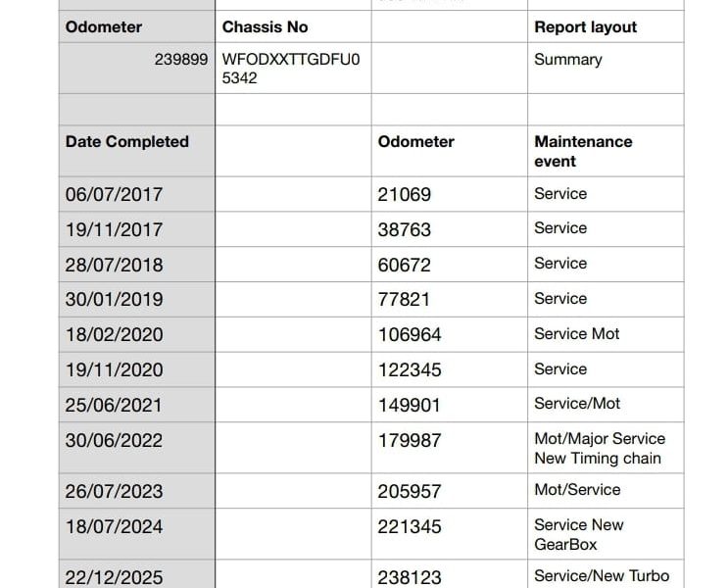Viewport: 728px width, 588px height.
Task: Click the New Timing chain maintenance entry
Action: pos(598,458)
